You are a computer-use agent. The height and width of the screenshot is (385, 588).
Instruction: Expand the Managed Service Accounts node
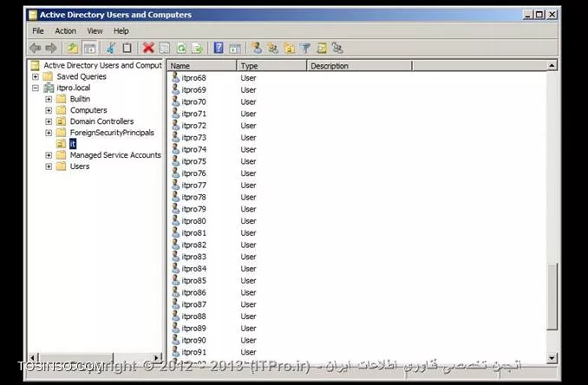click(49, 155)
